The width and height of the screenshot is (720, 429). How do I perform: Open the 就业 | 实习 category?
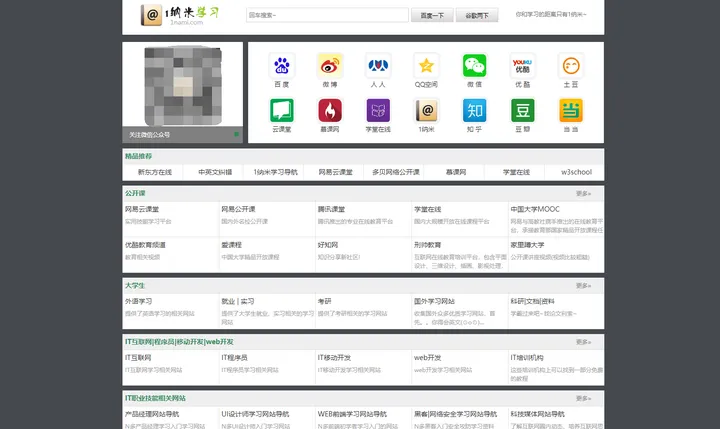click(238, 302)
